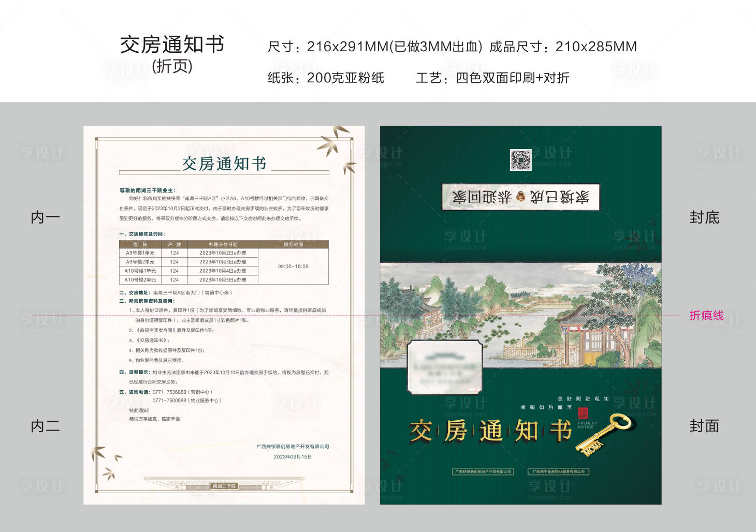Select the 南湖三千院 plaque at page bottom
Image resolution: width=756 pixels, height=532 pixels.
pyautogui.click(x=224, y=486)
